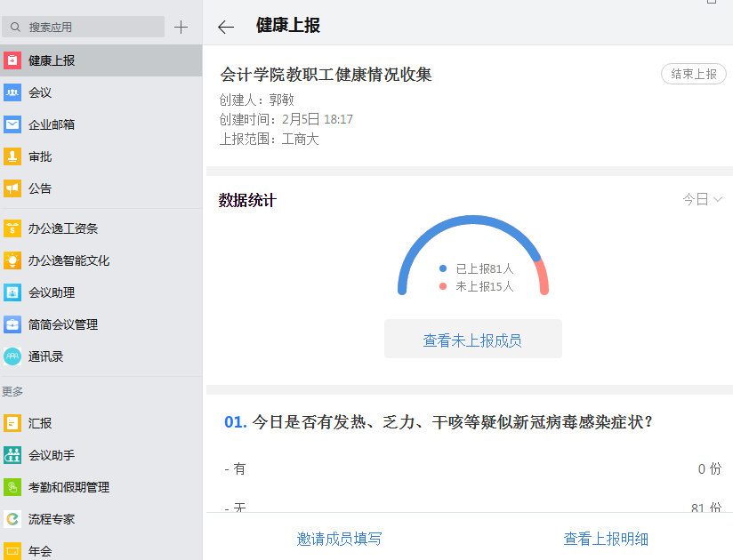This screenshot has height=560, width=733.
Task: Open 会议 from the sidebar icon
Action: click(12, 92)
